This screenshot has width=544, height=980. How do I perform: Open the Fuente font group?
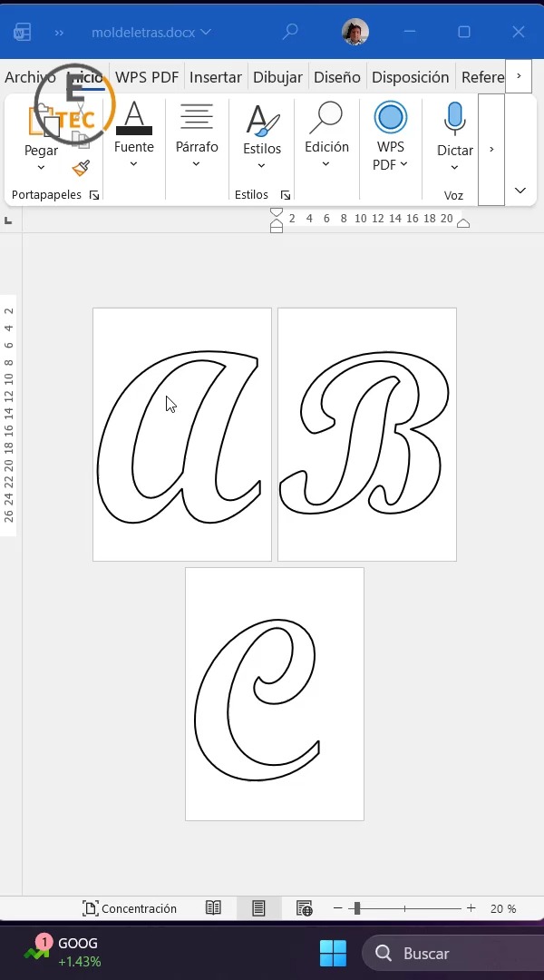click(x=133, y=135)
